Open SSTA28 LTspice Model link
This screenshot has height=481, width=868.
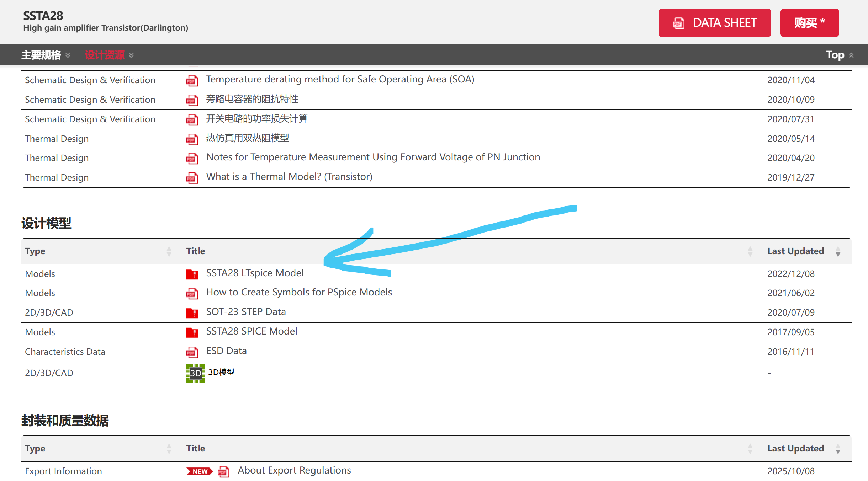(255, 273)
